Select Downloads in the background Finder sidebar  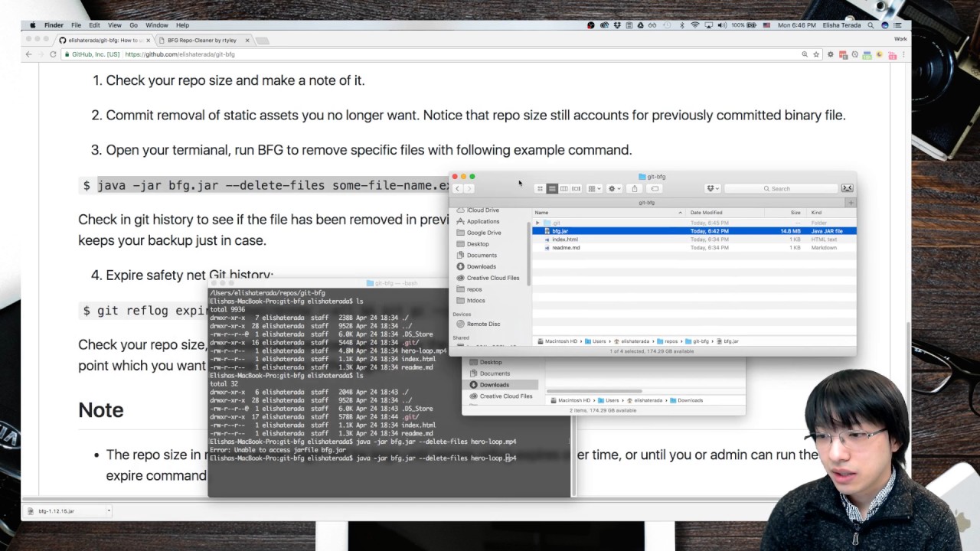click(x=494, y=385)
